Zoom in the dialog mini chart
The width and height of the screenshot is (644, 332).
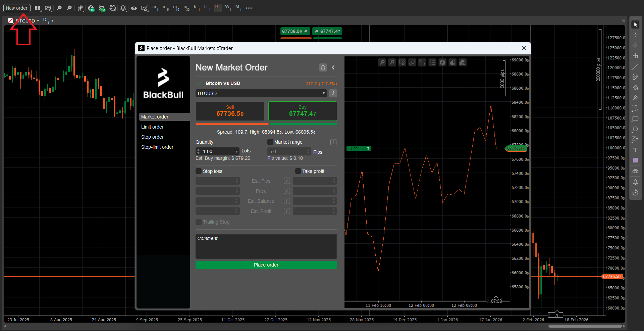tap(392, 62)
